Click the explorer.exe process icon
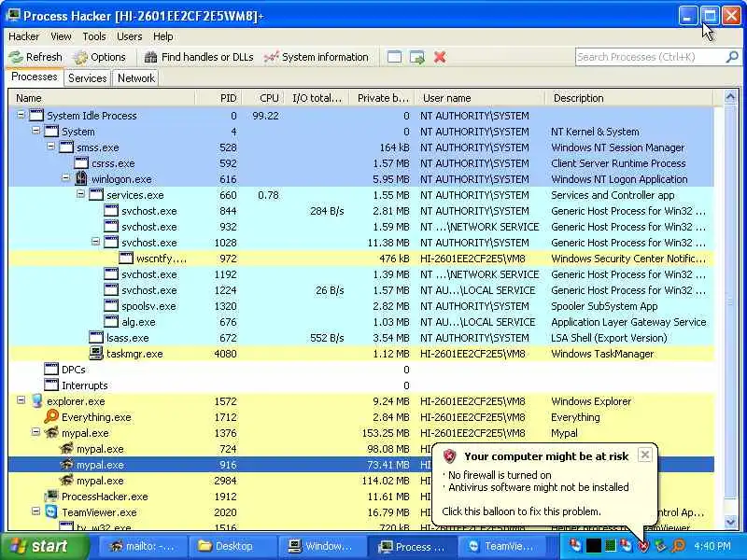747x560 pixels. point(37,401)
